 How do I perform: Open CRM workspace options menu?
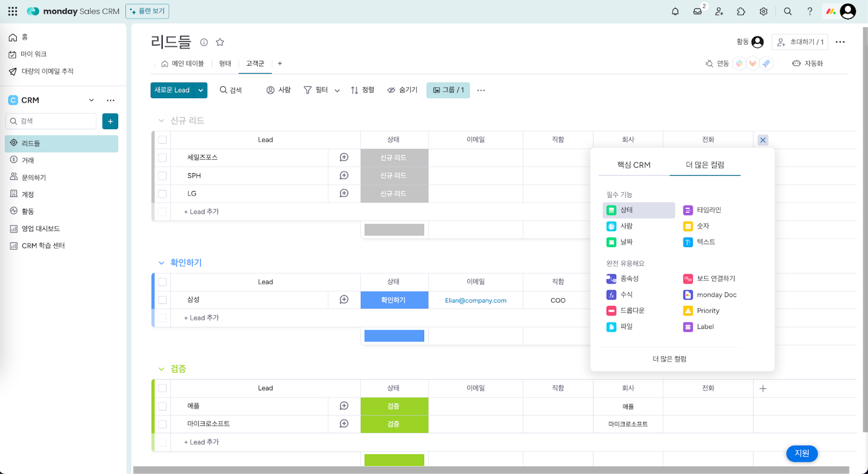[111, 100]
